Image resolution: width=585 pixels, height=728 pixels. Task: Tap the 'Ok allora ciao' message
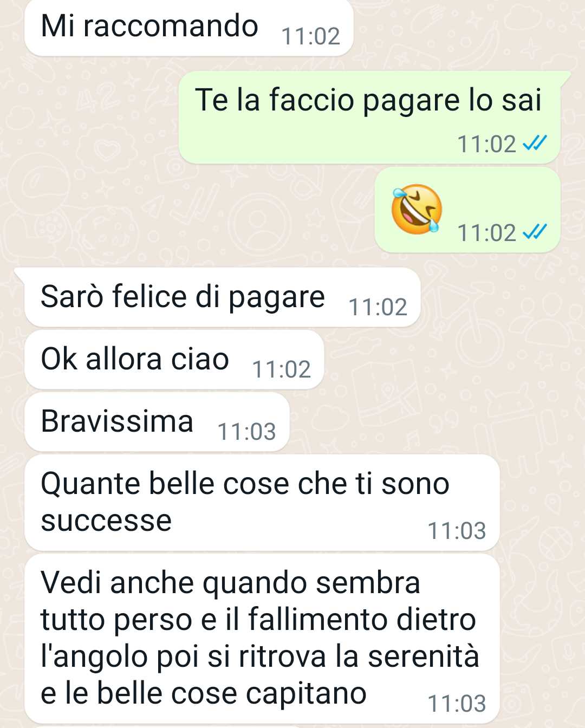click(174, 360)
